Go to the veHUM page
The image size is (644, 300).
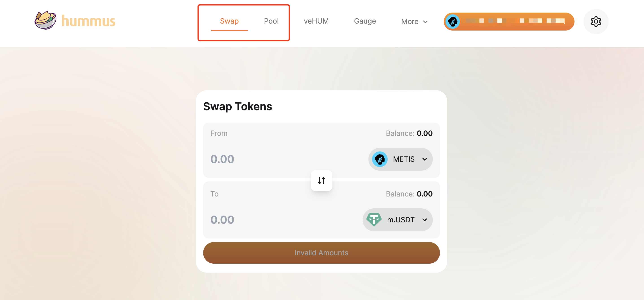[x=316, y=21]
